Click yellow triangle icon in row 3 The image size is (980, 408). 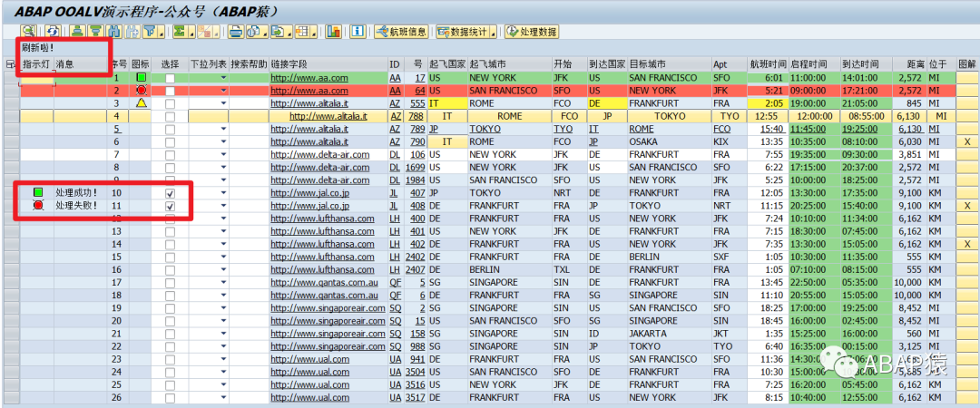pyautogui.click(x=142, y=103)
